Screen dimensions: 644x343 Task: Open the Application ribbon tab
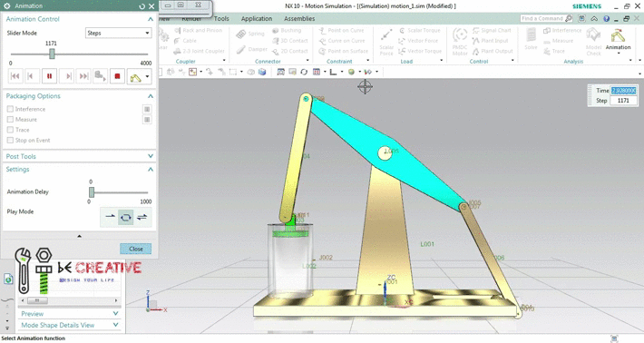click(257, 18)
